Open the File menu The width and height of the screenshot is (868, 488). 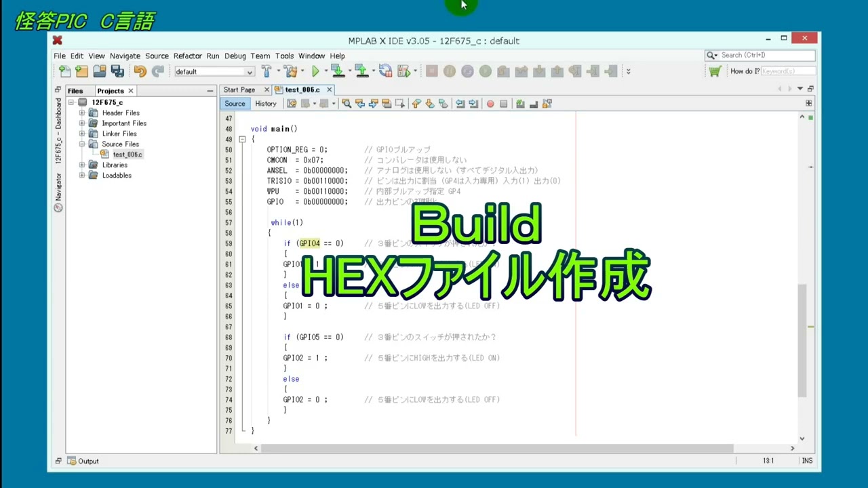[60, 56]
